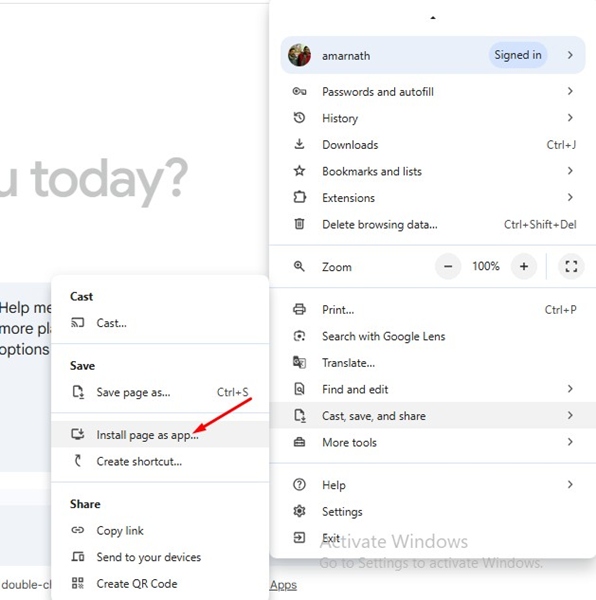The image size is (596, 600).
Task: Click the Signed in badge
Action: pyautogui.click(x=518, y=55)
